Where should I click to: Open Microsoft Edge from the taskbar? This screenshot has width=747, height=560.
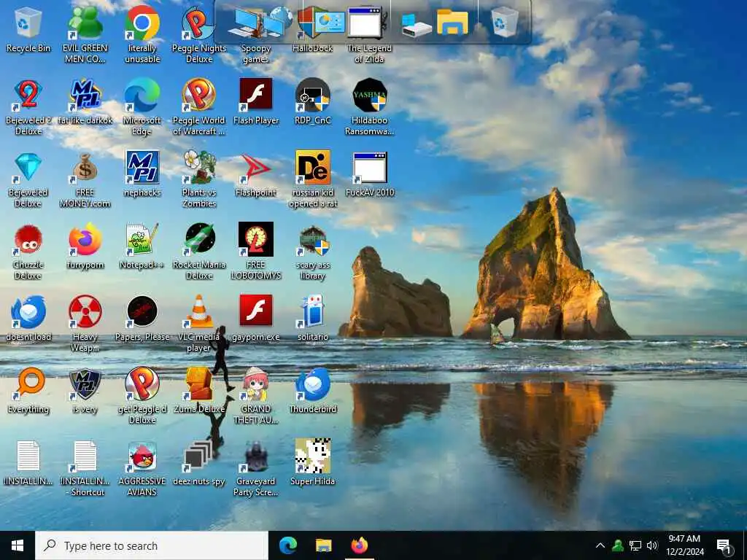coord(288,545)
